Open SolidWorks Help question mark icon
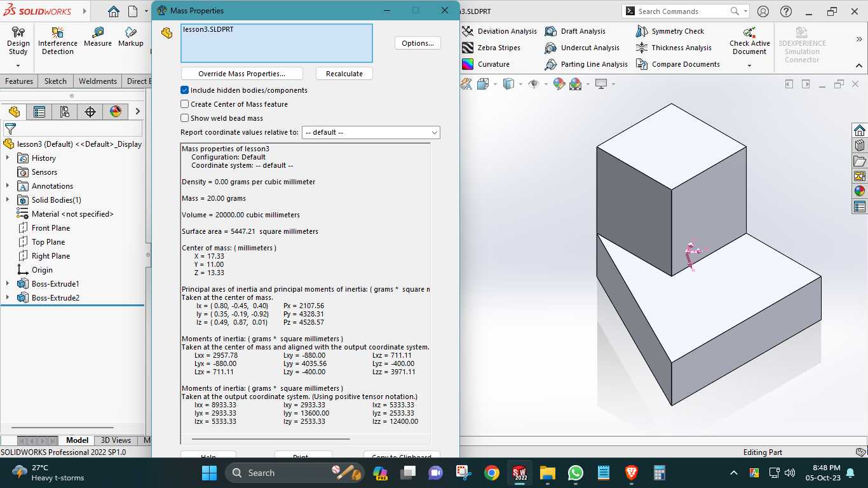 [x=786, y=11]
